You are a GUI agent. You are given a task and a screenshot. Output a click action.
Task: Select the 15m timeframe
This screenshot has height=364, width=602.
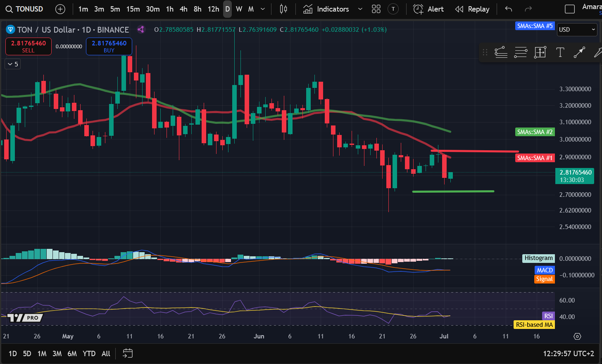[133, 9]
